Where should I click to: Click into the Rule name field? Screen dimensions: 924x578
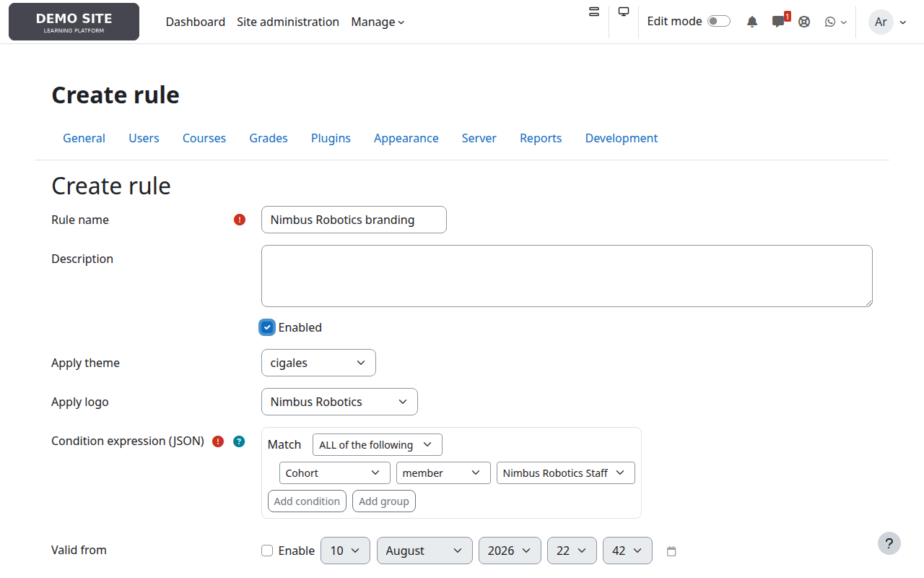click(354, 220)
